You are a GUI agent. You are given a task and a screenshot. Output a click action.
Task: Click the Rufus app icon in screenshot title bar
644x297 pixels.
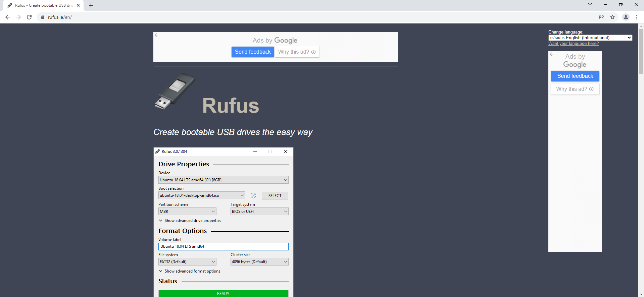(157, 152)
